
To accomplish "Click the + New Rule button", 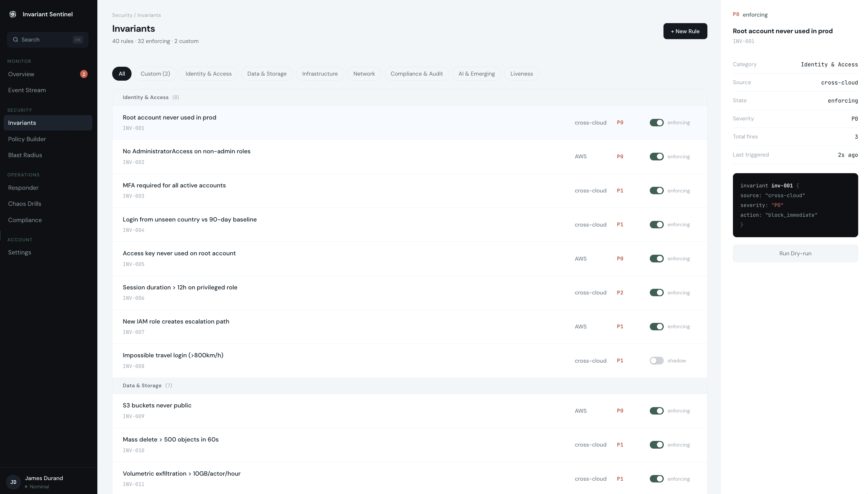I will (685, 31).
